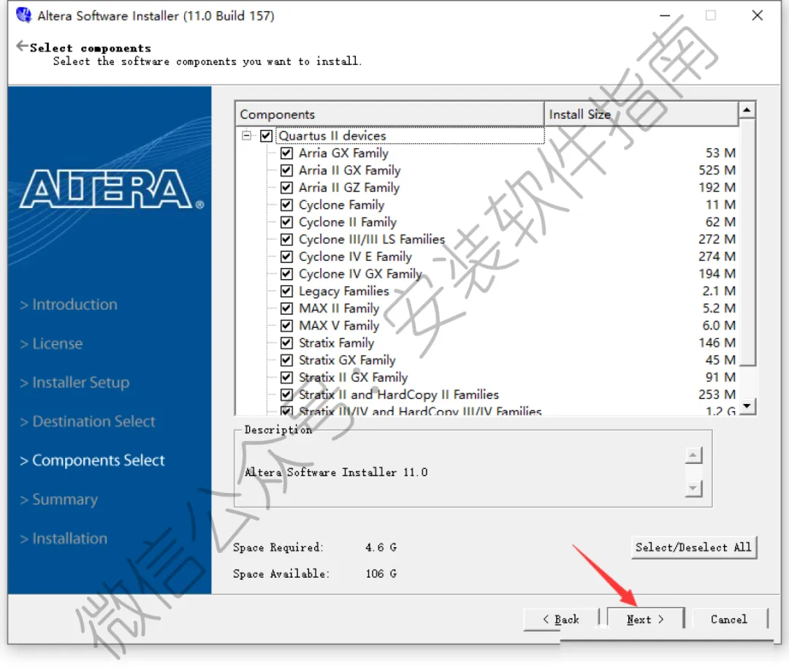The height and width of the screenshot is (672, 789).
Task: Toggle the Stratix II GX Family checkbox
Action: click(287, 377)
